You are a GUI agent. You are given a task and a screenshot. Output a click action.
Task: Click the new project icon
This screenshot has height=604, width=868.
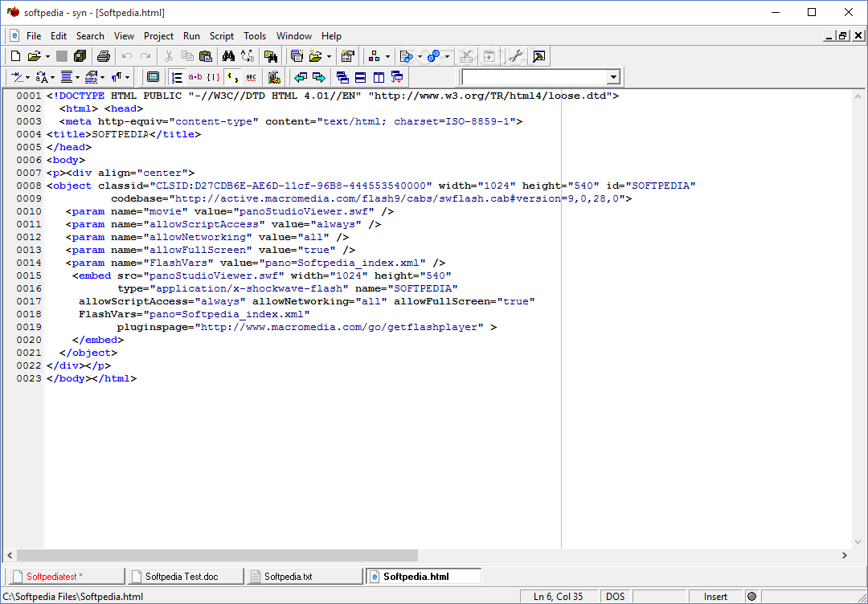[297, 56]
